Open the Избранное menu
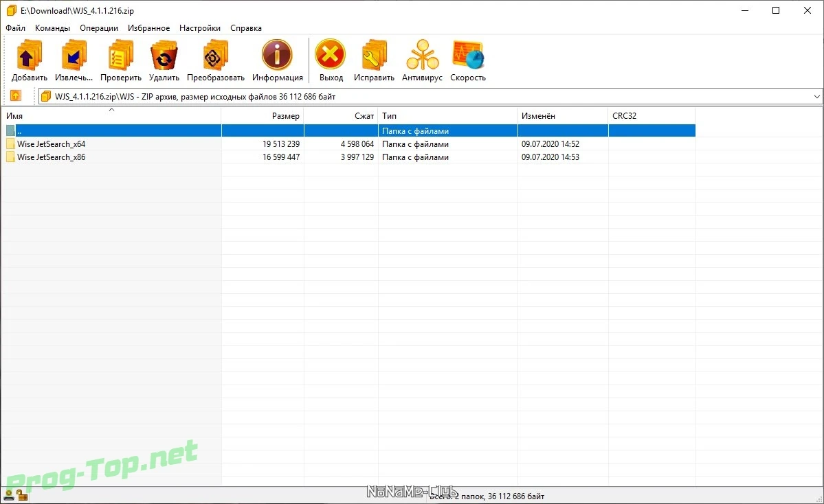824x504 pixels. tap(148, 28)
